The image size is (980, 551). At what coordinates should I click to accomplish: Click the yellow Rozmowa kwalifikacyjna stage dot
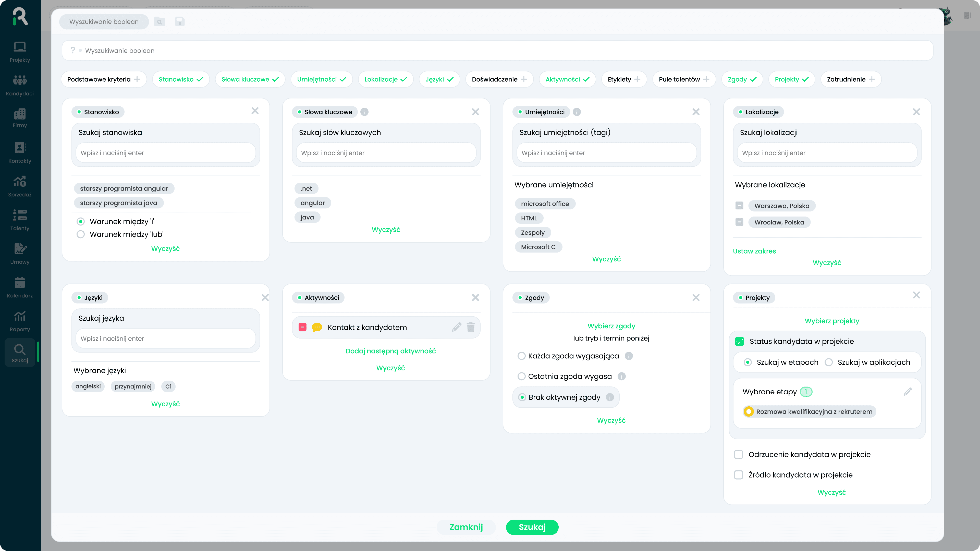click(x=749, y=411)
